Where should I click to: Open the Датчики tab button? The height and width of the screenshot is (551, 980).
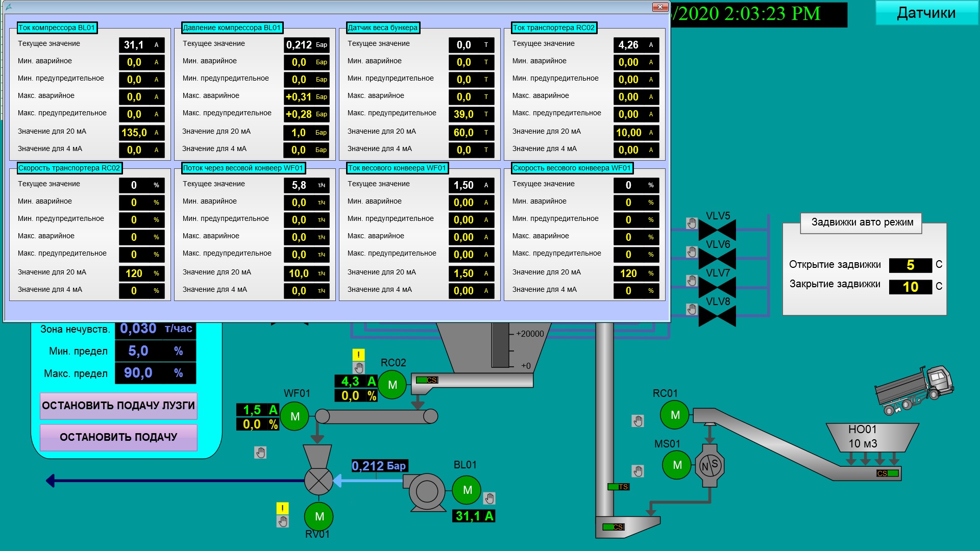(926, 13)
